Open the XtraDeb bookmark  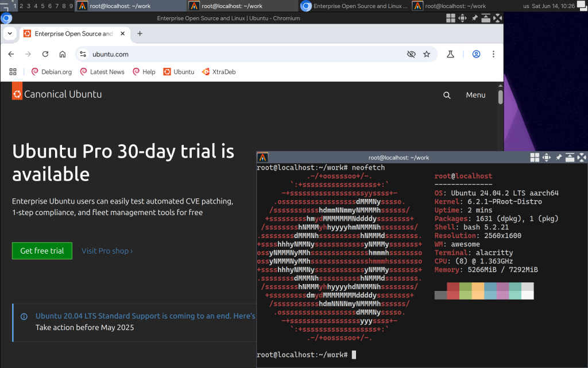[x=219, y=72]
